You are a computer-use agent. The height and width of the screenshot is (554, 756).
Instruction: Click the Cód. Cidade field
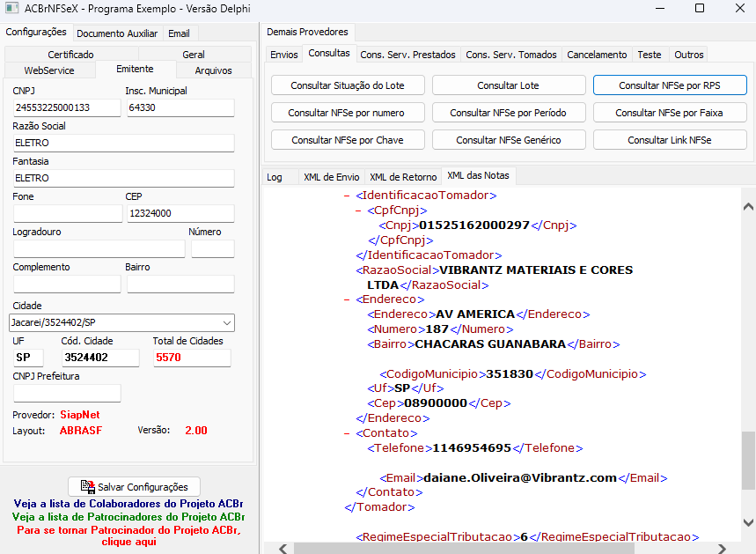[100, 358]
